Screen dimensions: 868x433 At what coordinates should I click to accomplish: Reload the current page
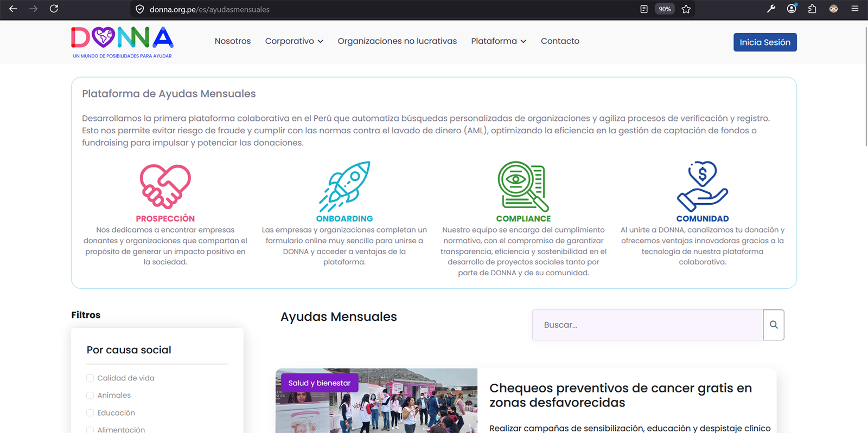[54, 9]
